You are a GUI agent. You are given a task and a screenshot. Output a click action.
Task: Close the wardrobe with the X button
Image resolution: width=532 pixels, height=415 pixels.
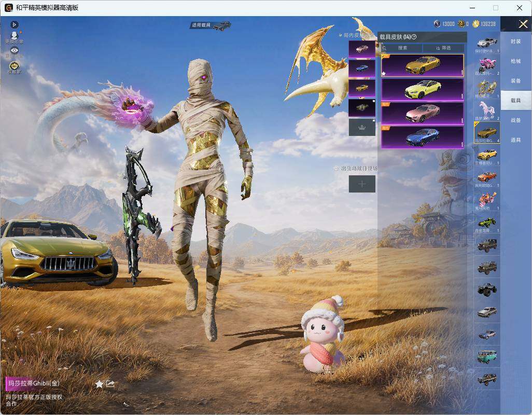523,24
